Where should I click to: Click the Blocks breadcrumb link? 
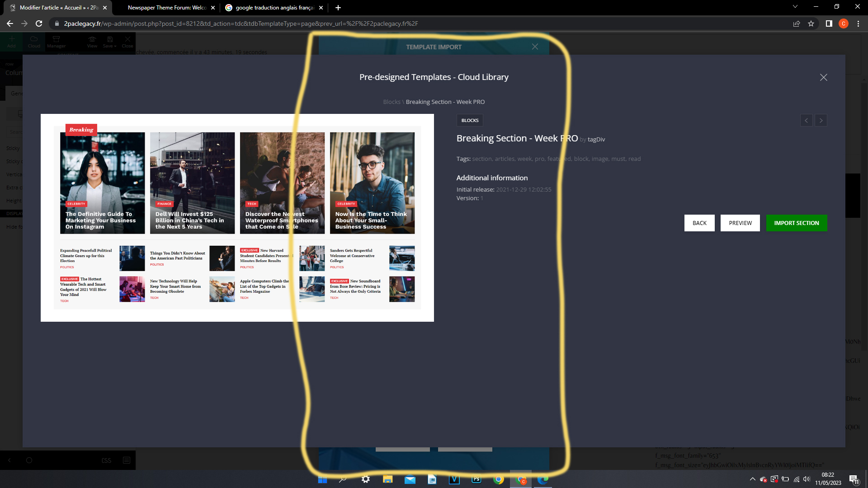pos(392,102)
